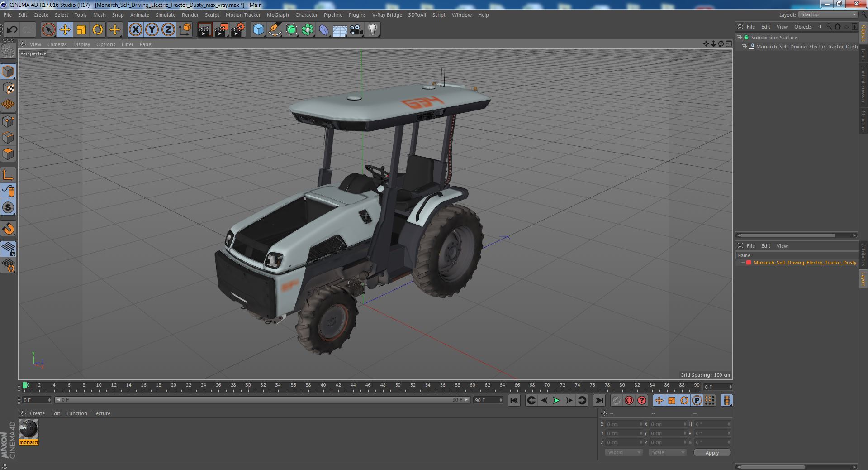
Task: Open the Layout Startup dropdown
Action: 828,15
